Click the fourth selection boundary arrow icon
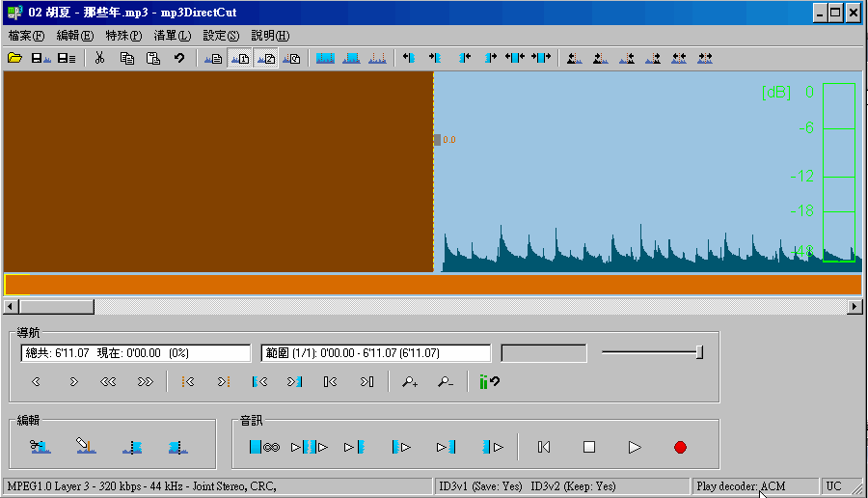868x498 pixels. coord(491,58)
